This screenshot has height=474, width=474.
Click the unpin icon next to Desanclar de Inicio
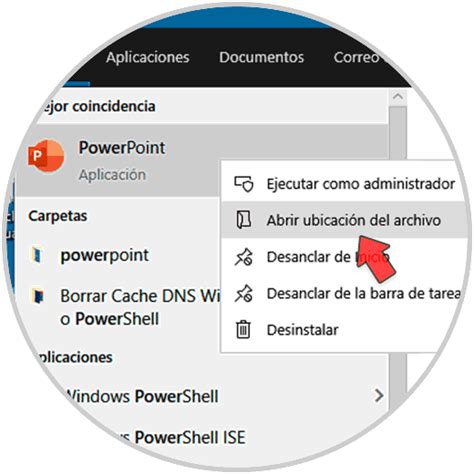pyautogui.click(x=244, y=257)
